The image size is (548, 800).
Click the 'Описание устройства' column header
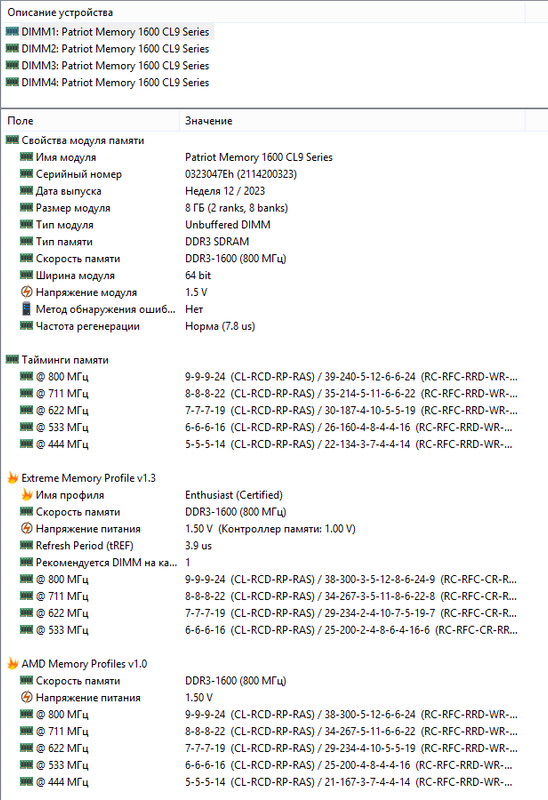point(263,12)
